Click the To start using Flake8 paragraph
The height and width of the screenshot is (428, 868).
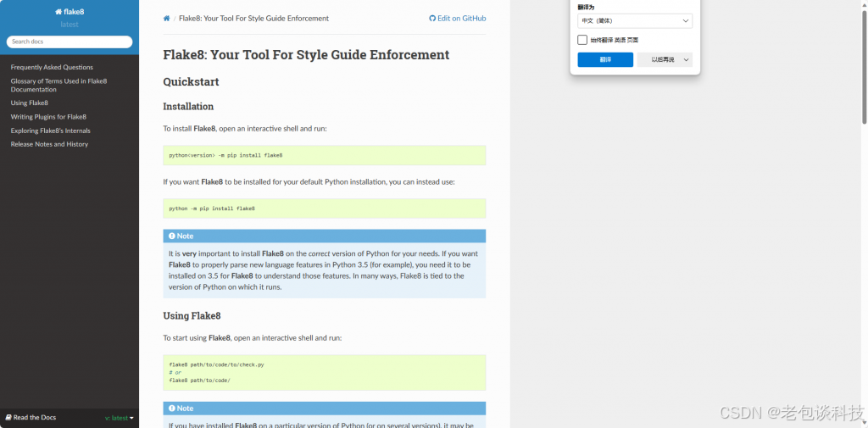pyautogui.click(x=253, y=338)
